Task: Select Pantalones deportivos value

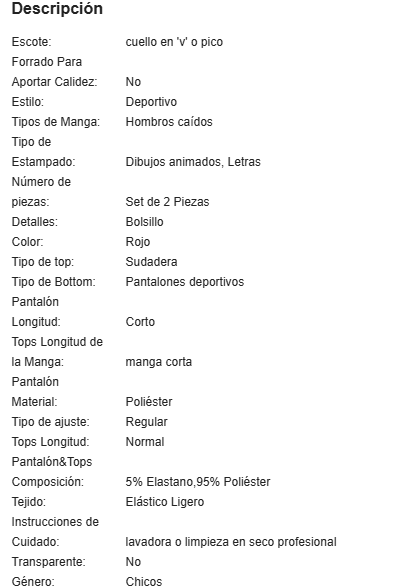Action: click(185, 282)
